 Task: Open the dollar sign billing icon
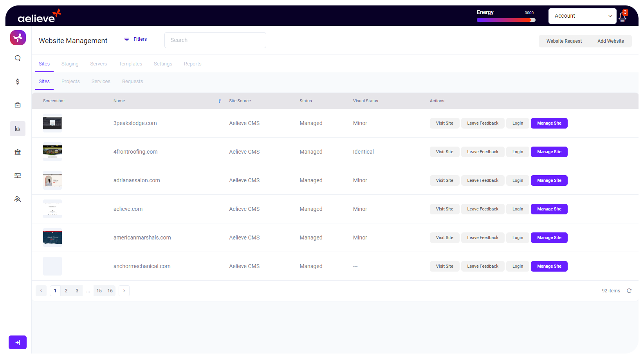pyautogui.click(x=18, y=82)
